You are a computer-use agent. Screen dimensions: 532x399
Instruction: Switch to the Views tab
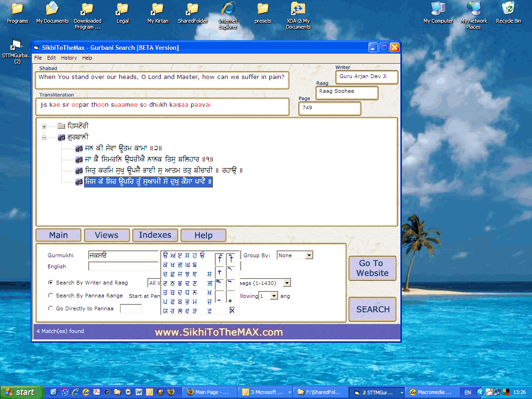click(107, 235)
